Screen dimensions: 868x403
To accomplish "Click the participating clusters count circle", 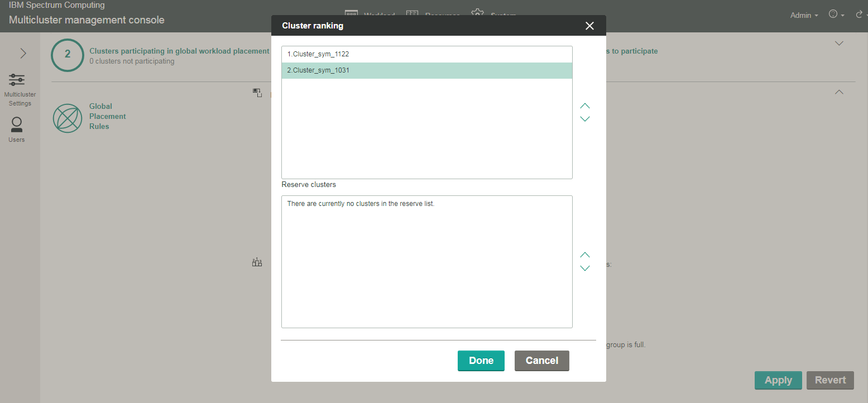I will coord(68,55).
